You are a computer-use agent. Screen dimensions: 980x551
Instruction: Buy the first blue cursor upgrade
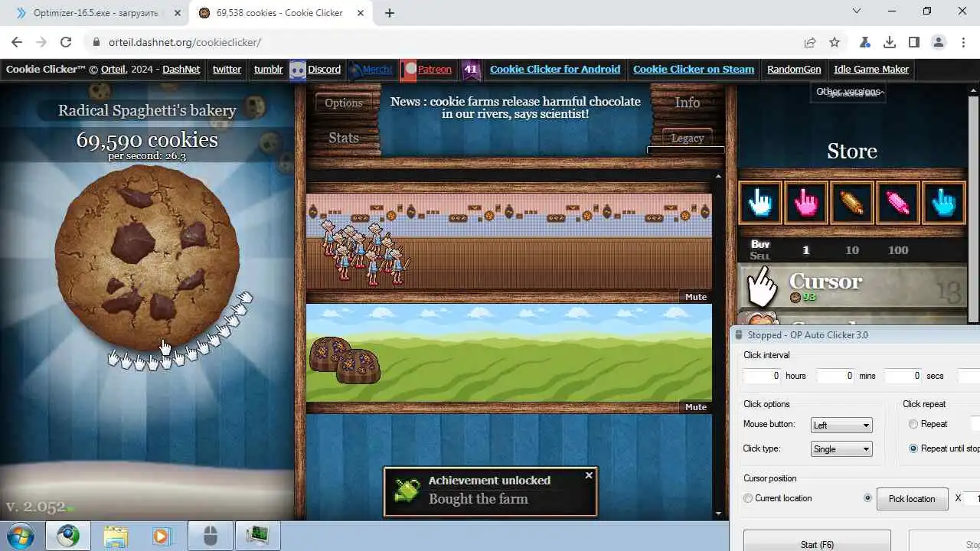760,203
